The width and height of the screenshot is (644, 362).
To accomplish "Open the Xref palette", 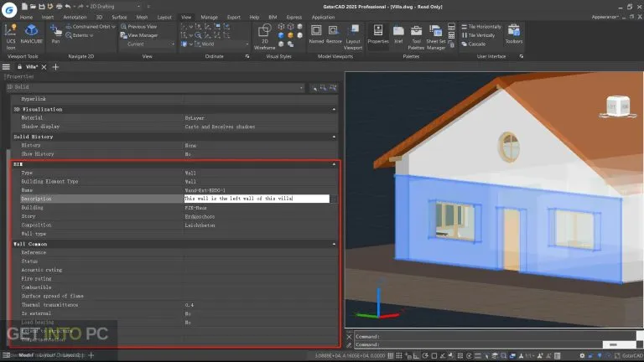I will pyautogui.click(x=398, y=34).
